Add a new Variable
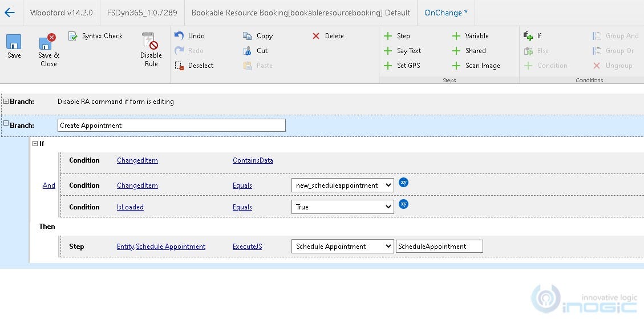The height and width of the screenshot is (319, 644). [470, 36]
